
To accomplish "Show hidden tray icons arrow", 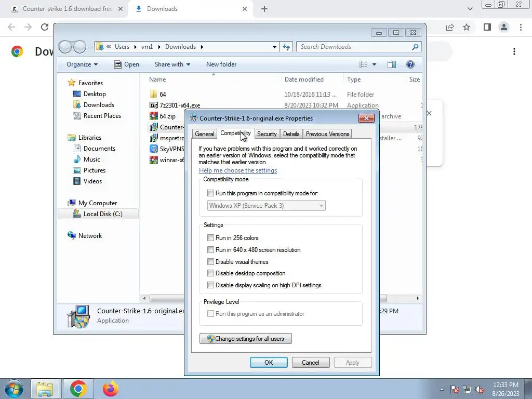I will coord(442,390).
